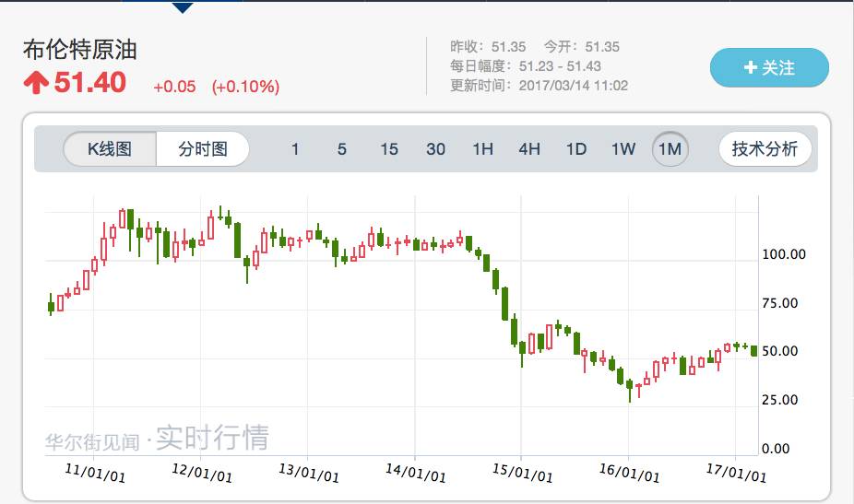This screenshot has width=854, height=504.
Task: Switch to K线图 candlestick view
Action: [110, 148]
